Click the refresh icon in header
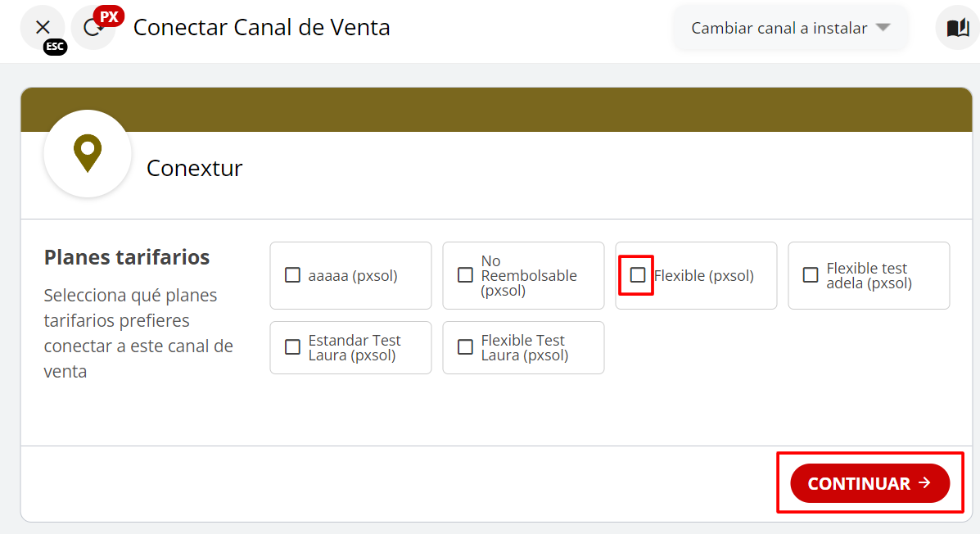This screenshot has height=534, width=980. (90, 29)
